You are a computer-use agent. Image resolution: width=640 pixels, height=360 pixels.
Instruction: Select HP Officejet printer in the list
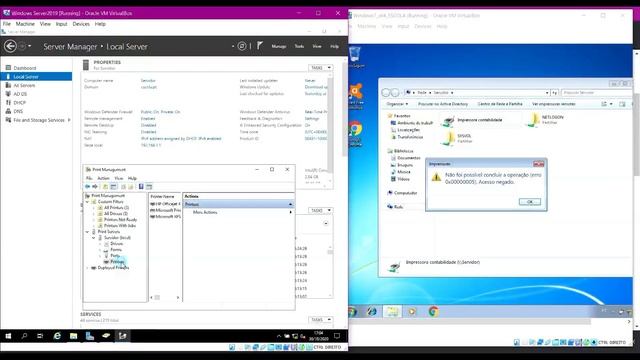tap(165, 204)
